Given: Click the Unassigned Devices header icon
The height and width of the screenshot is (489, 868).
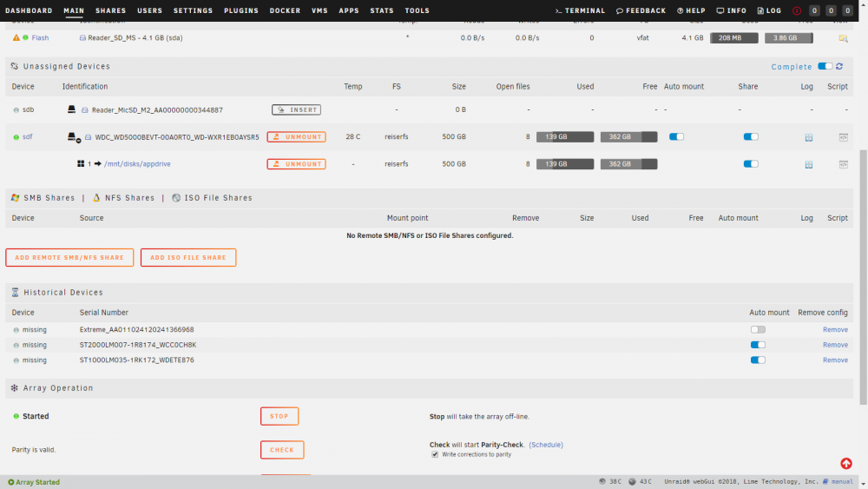Looking at the screenshot, I should (x=15, y=66).
